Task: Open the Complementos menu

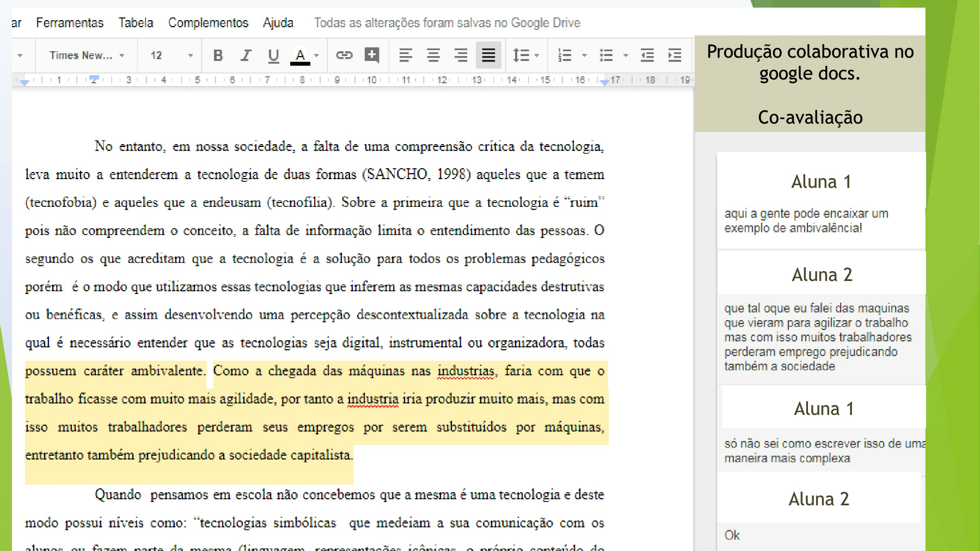Action: 208,23
